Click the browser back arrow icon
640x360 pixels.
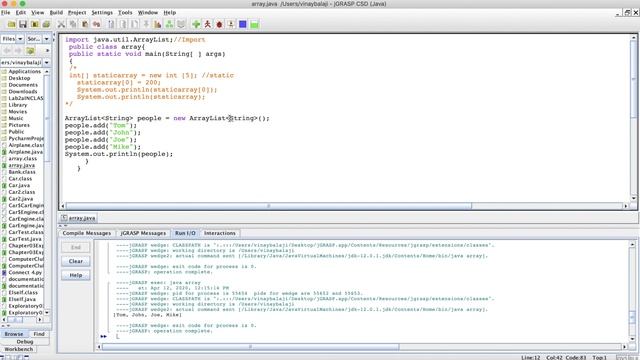[x=7, y=51]
